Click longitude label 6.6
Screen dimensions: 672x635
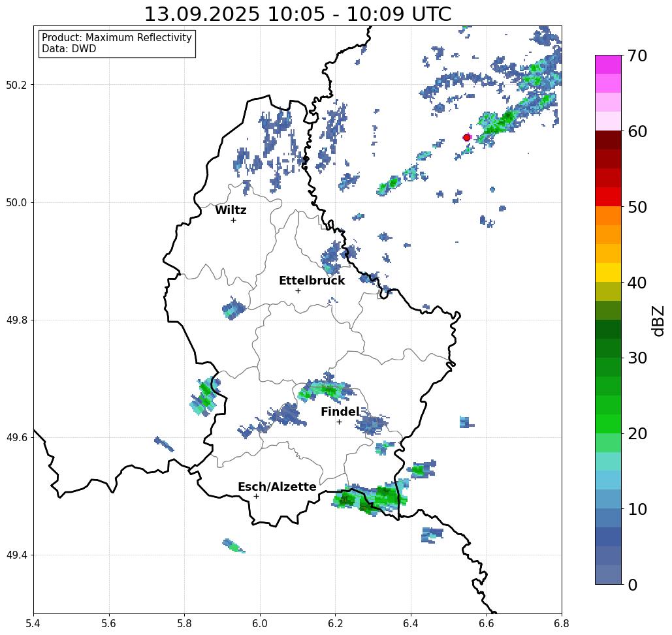[486, 623]
